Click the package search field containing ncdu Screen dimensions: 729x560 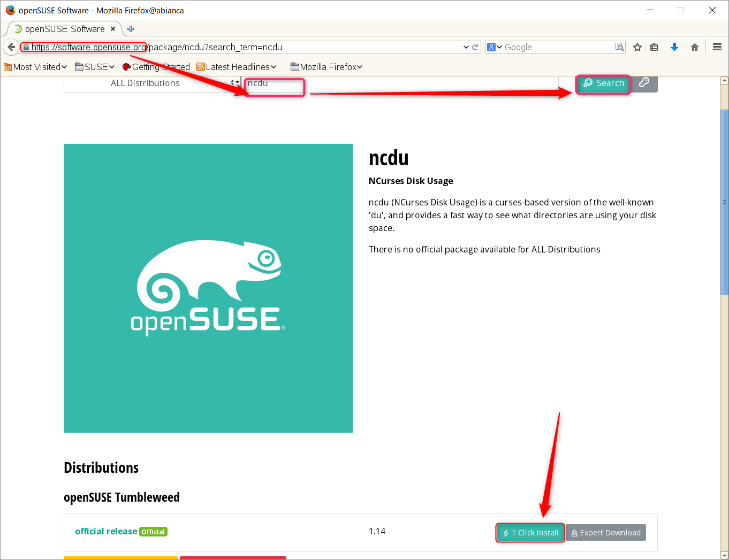(x=400, y=83)
